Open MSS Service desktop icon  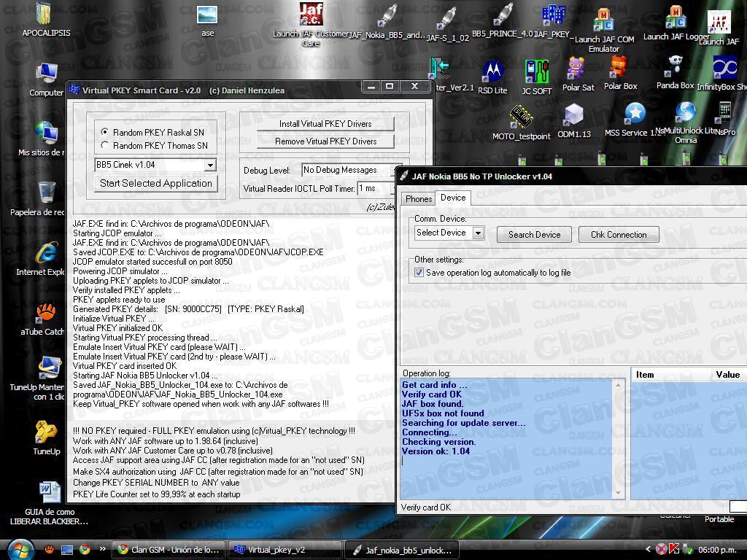coord(635,114)
